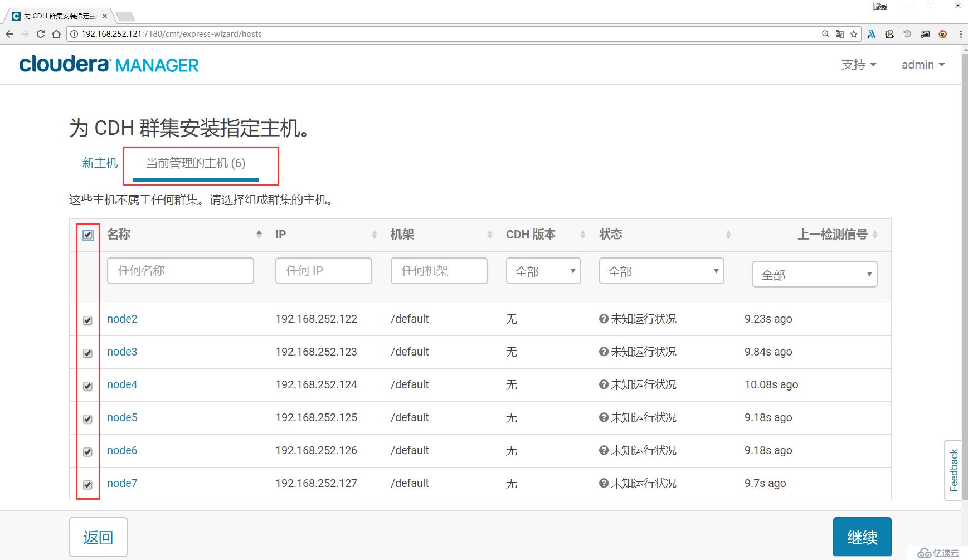Focus the 任何机架 filter field
The height and width of the screenshot is (560, 968).
439,271
